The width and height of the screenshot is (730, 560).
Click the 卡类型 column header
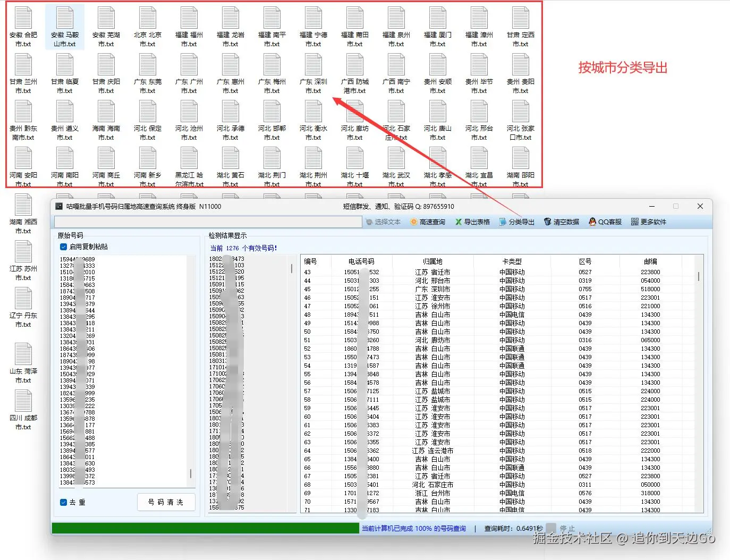(512, 261)
